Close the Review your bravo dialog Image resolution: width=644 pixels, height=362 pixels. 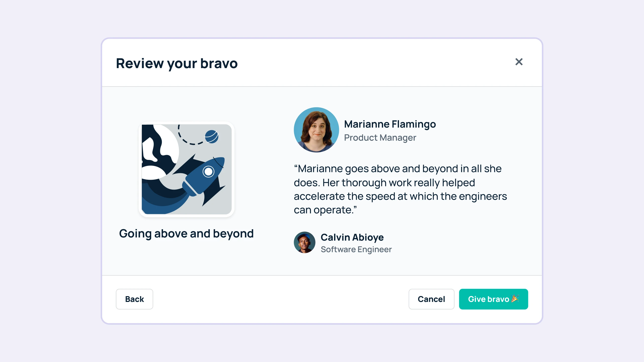(519, 62)
